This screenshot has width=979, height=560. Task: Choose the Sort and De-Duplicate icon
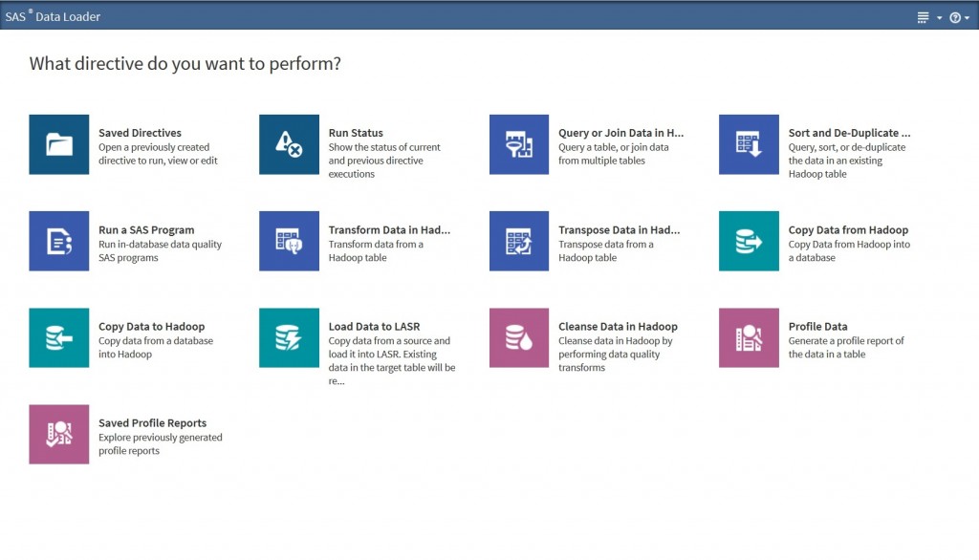tap(749, 144)
